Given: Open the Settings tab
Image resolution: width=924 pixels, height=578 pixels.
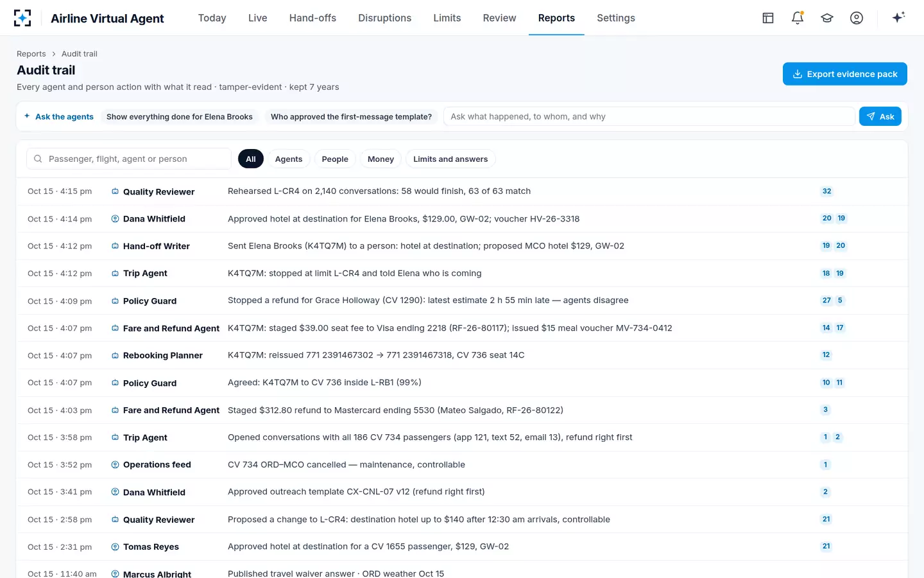Looking at the screenshot, I should click(x=616, y=18).
